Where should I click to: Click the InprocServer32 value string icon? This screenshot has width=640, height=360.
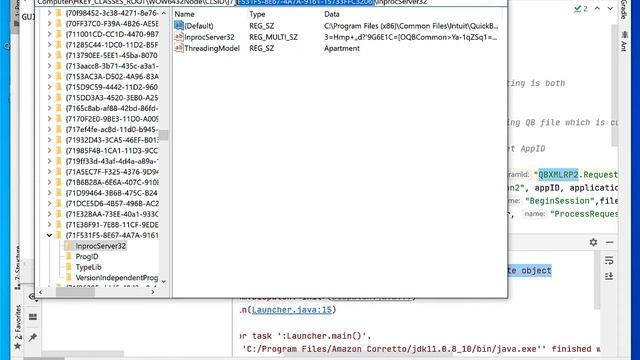179,37
